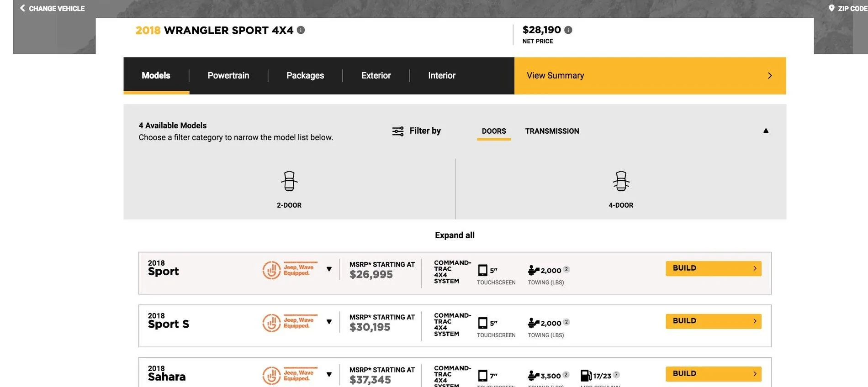Image resolution: width=868 pixels, height=387 pixels.
Task: Click the CHANGE VEHICLE link text
Action: click(x=57, y=8)
